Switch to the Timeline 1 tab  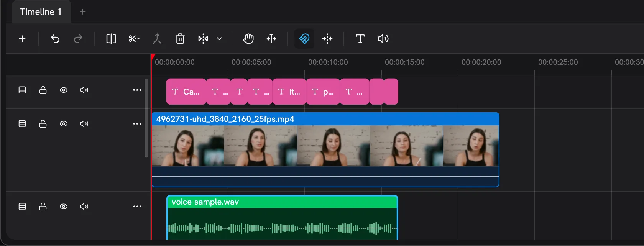coord(41,12)
